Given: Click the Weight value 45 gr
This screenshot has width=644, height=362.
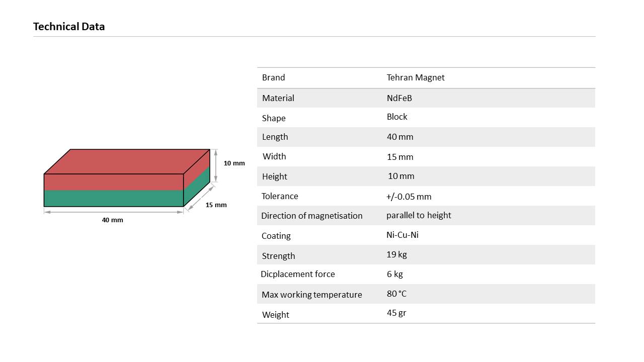Looking at the screenshot, I should pos(396,313).
